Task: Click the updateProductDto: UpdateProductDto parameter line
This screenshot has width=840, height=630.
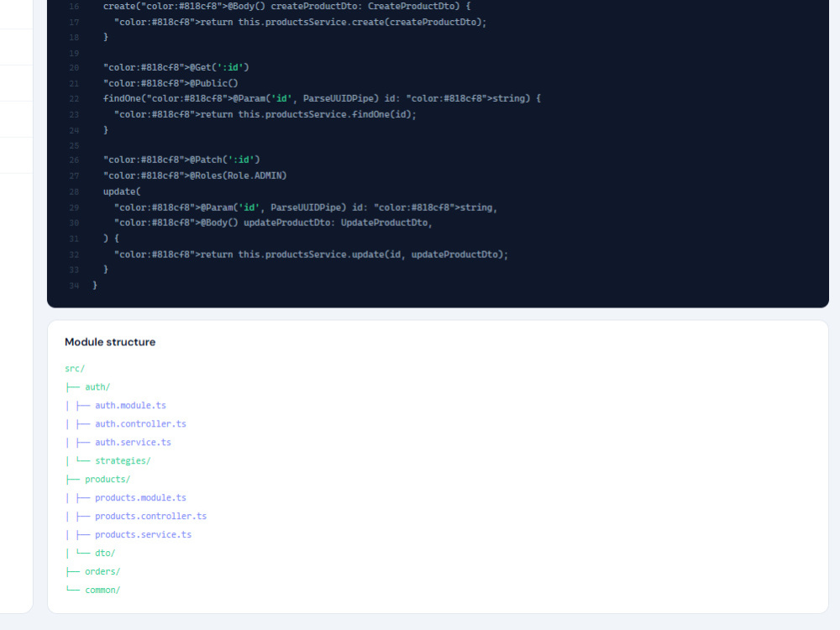Action: tap(273, 223)
